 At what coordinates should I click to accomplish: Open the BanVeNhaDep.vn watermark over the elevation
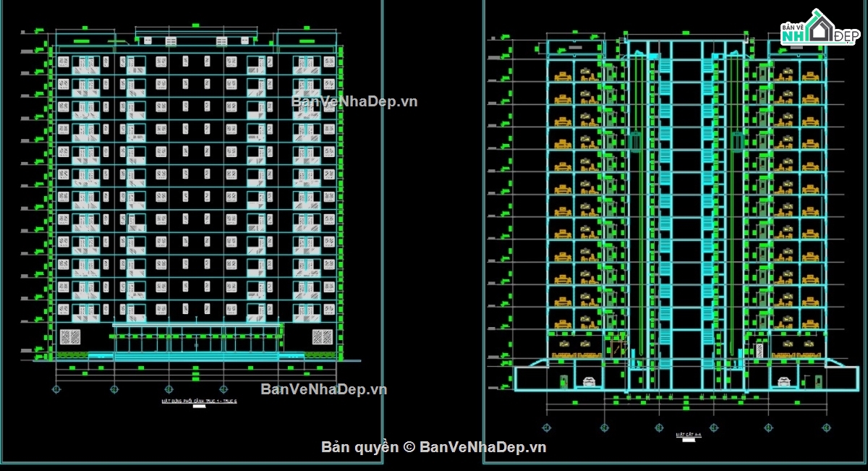pyautogui.click(x=354, y=101)
